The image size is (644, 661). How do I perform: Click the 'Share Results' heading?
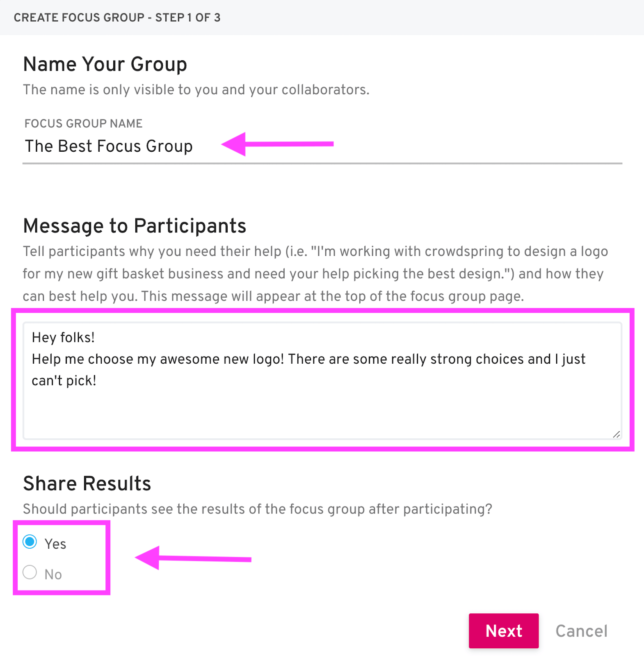coord(87,483)
